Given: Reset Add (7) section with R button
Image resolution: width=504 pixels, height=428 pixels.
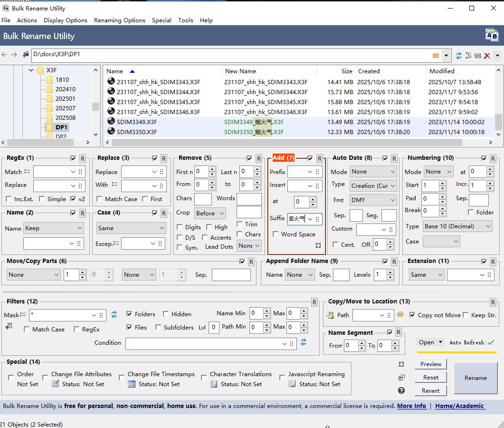Looking at the screenshot, I should click(x=320, y=158).
